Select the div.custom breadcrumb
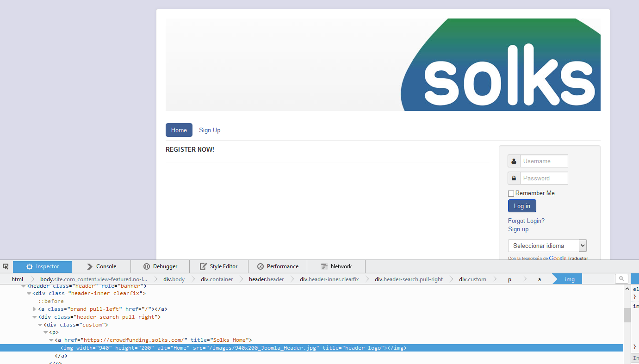 (472, 279)
